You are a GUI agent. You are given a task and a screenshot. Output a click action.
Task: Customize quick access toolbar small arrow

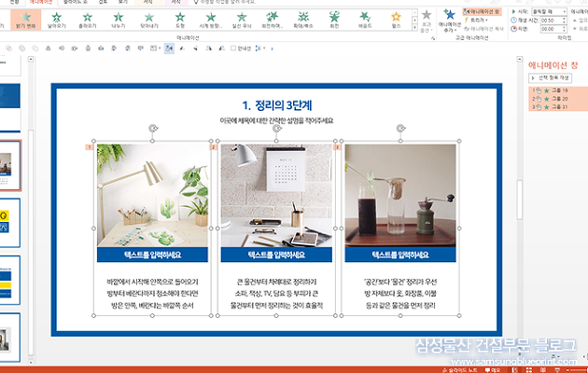click(x=272, y=48)
